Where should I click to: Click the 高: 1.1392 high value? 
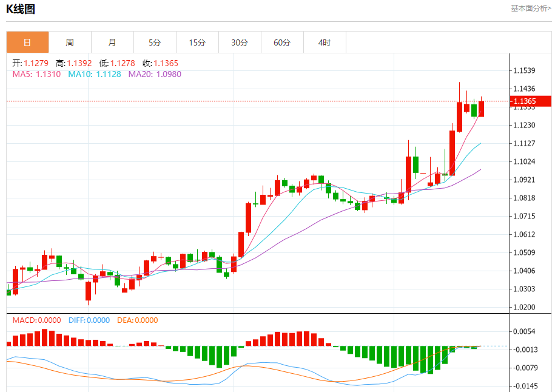pyautogui.click(x=73, y=63)
